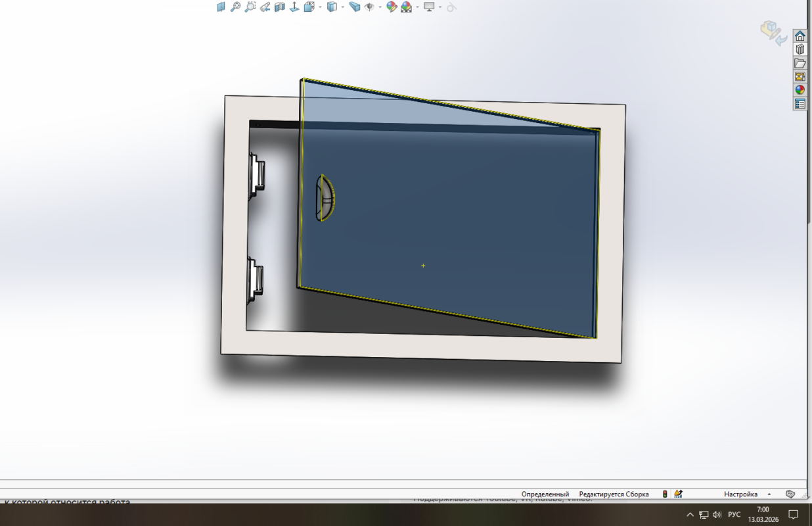Open the Design Library tab in task pane
Screen dimensions: 812x526
point(800,49)
